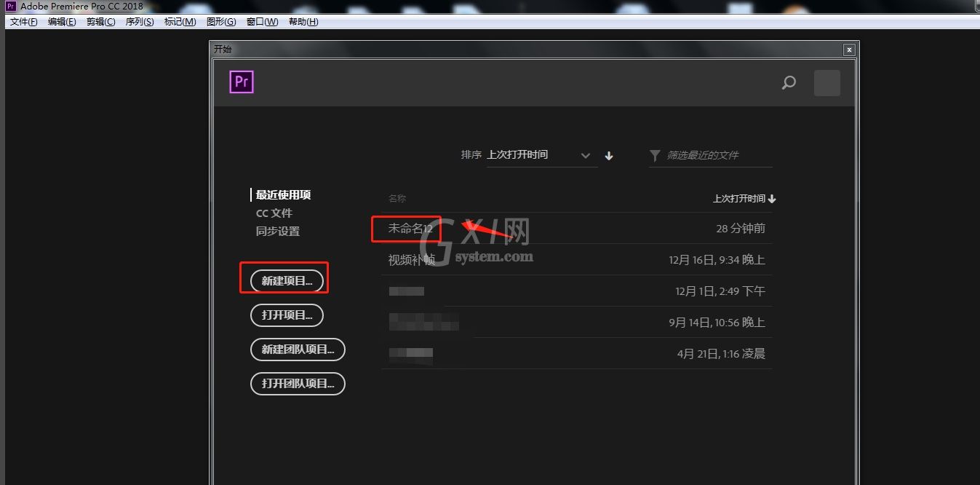Select the project row dated 9月 14日, 10:56 晚上

(x=577, y=323)
